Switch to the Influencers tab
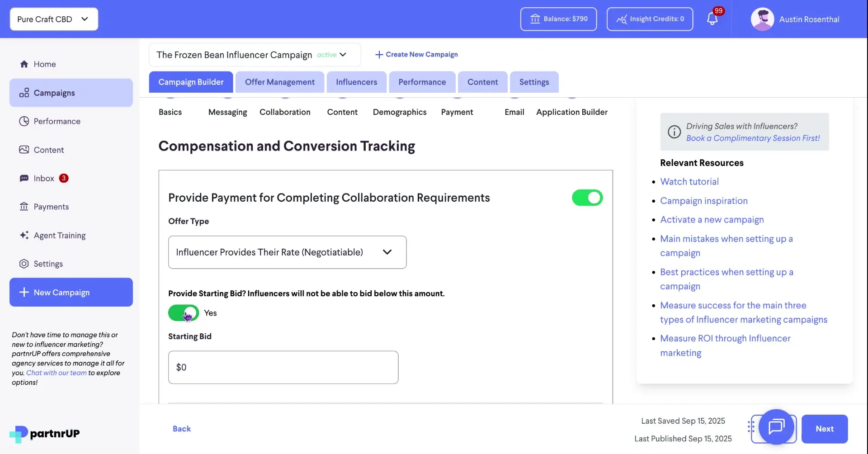868x454 pixels. [356, 82]
